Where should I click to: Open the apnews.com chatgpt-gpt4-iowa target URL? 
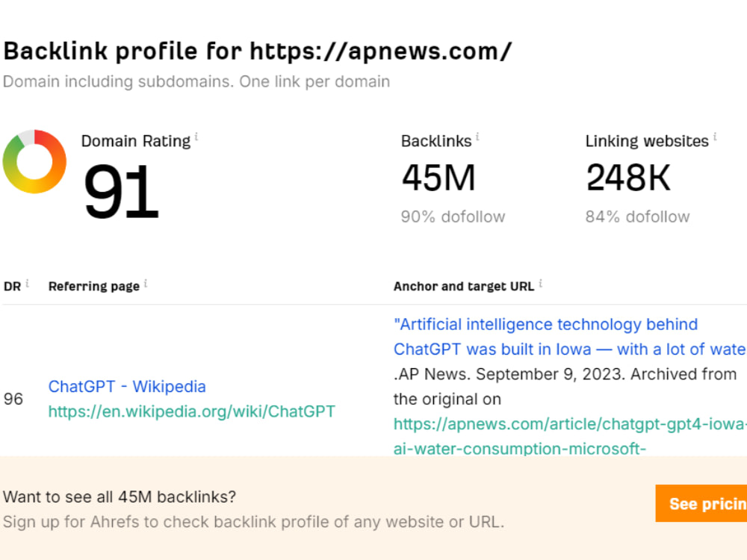570,436
